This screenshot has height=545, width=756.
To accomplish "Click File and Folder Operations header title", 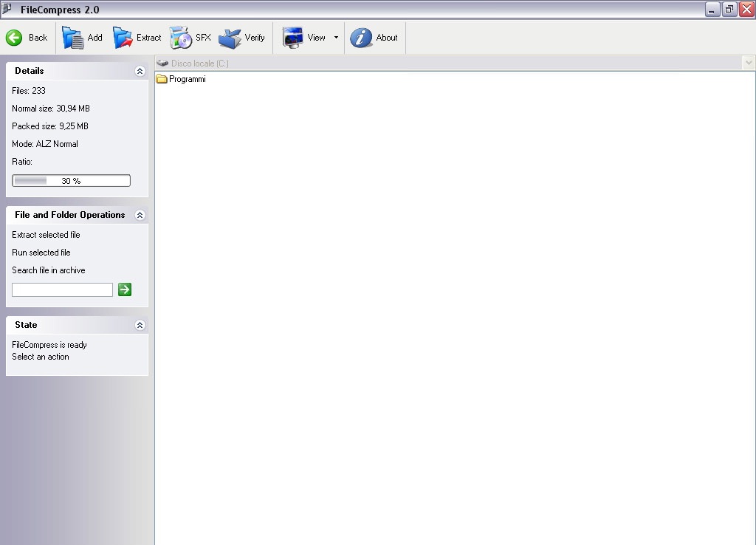I will point(70,215).
